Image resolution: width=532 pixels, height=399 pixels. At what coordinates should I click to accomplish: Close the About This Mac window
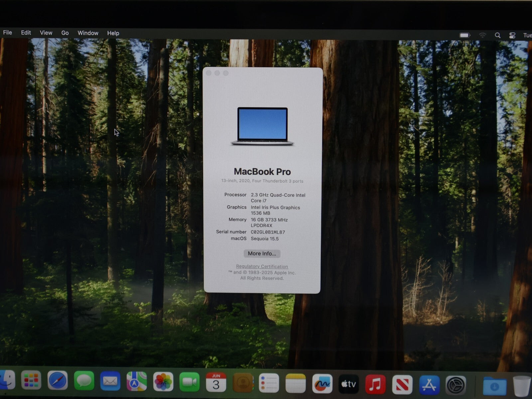[x=208, y=73]
